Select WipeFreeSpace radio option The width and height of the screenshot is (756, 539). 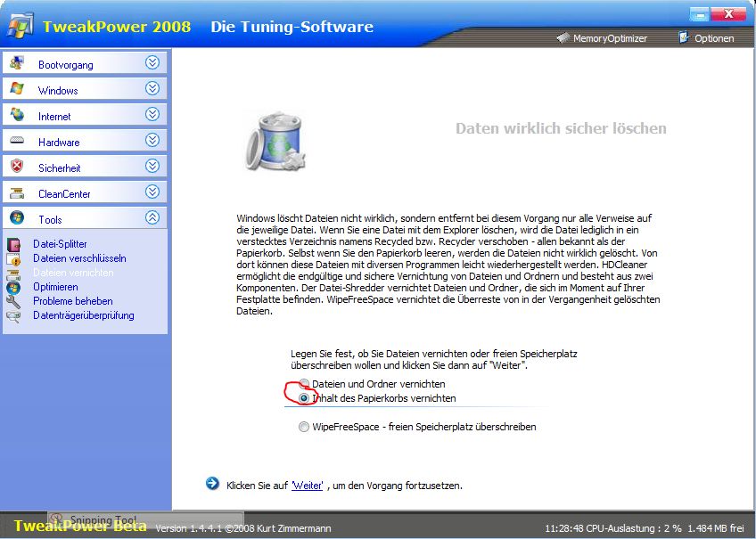click(x=304, y=427)
